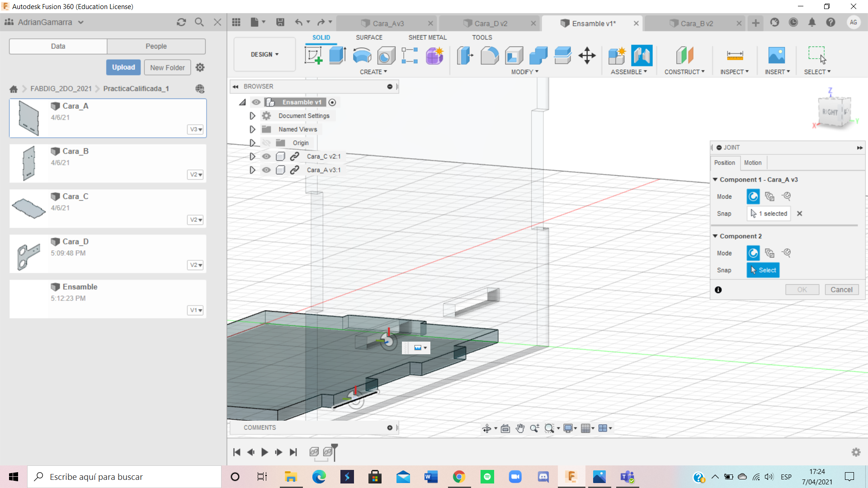This screenshot has width=868, height=488.
Task: Select the Offset Face tool
Action: (563, 56)
